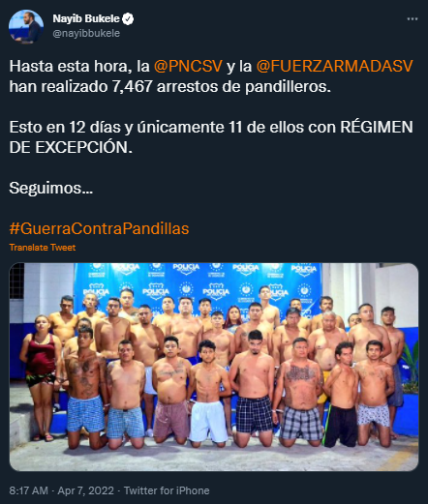
Task: Open the Nayib Bukele display name
Action: [86, 19]
